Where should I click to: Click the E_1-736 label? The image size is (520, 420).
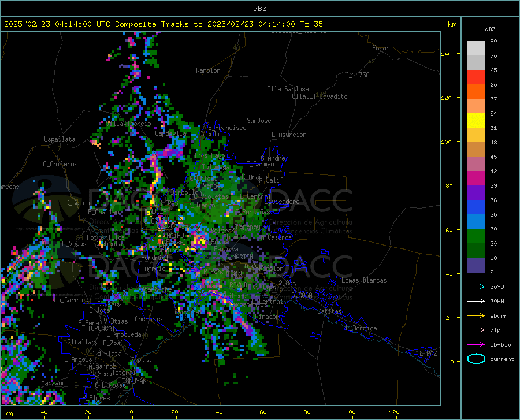click(x=357, y=75)
